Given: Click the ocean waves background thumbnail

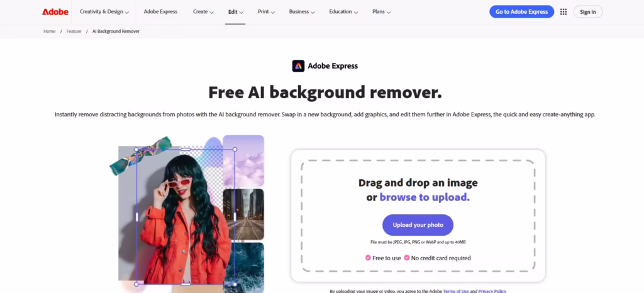Looking at the screenshot, I should point(243,267).
